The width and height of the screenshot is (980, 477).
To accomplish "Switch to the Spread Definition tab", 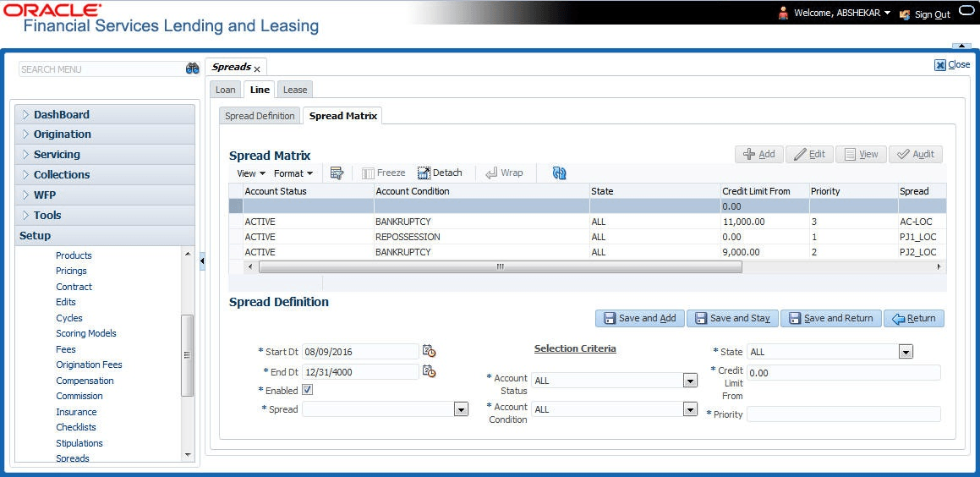I will tap(260, 116).
